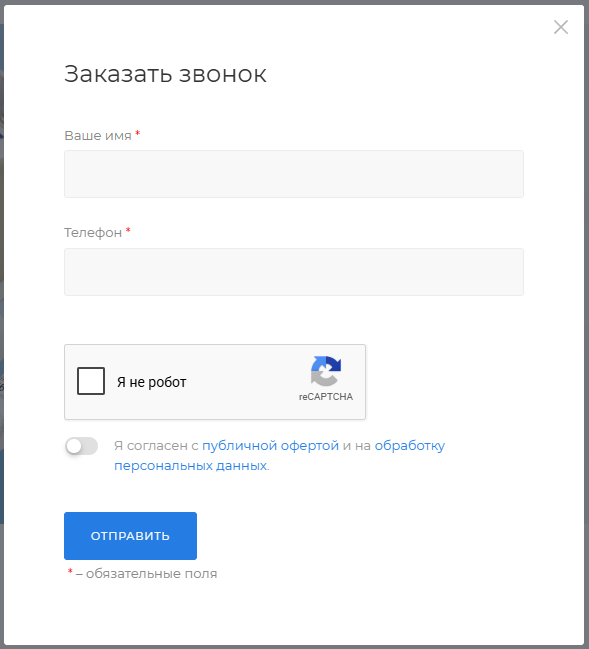Click the 'Я не робот' text
This screenshot has height=649, width=589.
click(151, 382)
